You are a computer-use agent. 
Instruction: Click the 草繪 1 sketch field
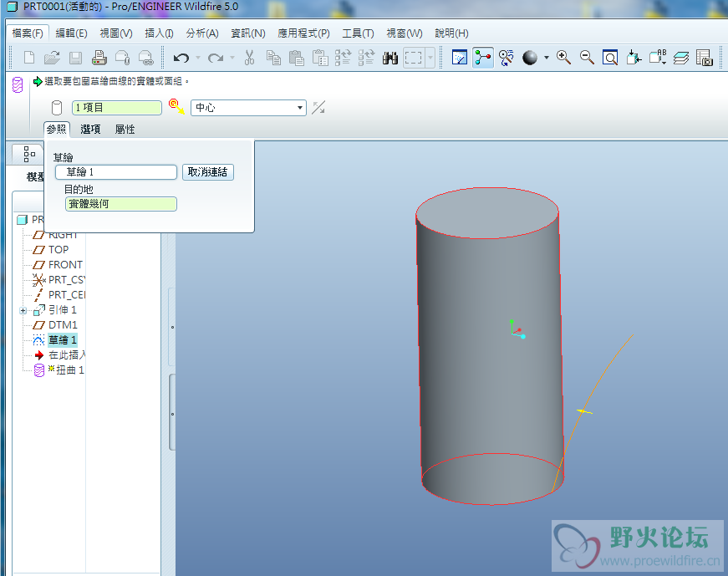pyautogui.click(x=116, y=172)
